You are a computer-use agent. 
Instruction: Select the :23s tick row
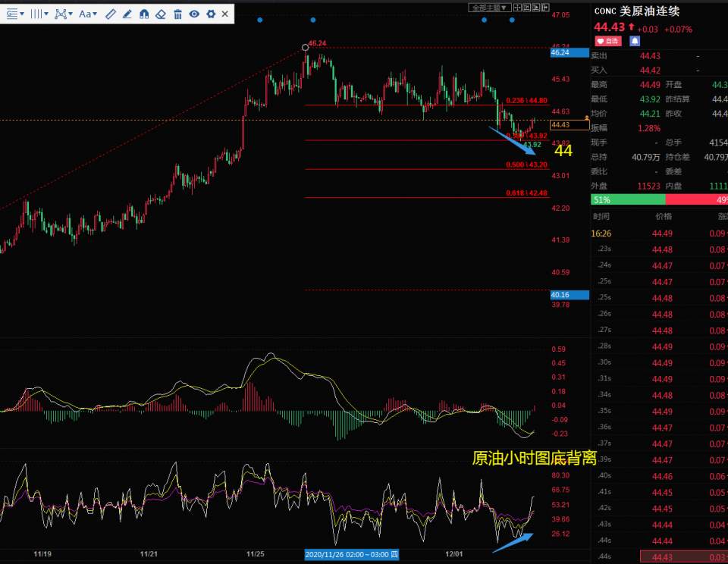(x=659, y=249)
